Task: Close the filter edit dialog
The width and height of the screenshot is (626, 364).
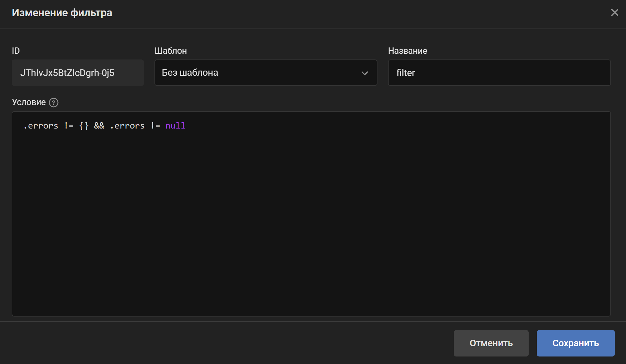Action: (x=615, y=13)
